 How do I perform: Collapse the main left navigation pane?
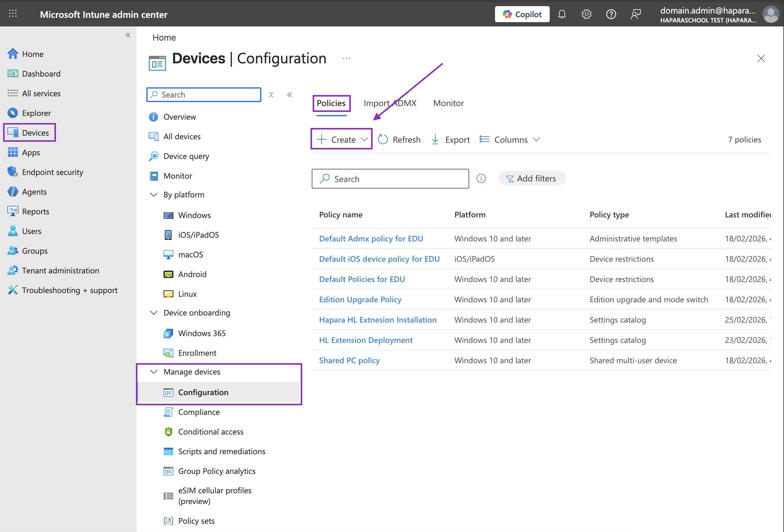coord(128,35)
